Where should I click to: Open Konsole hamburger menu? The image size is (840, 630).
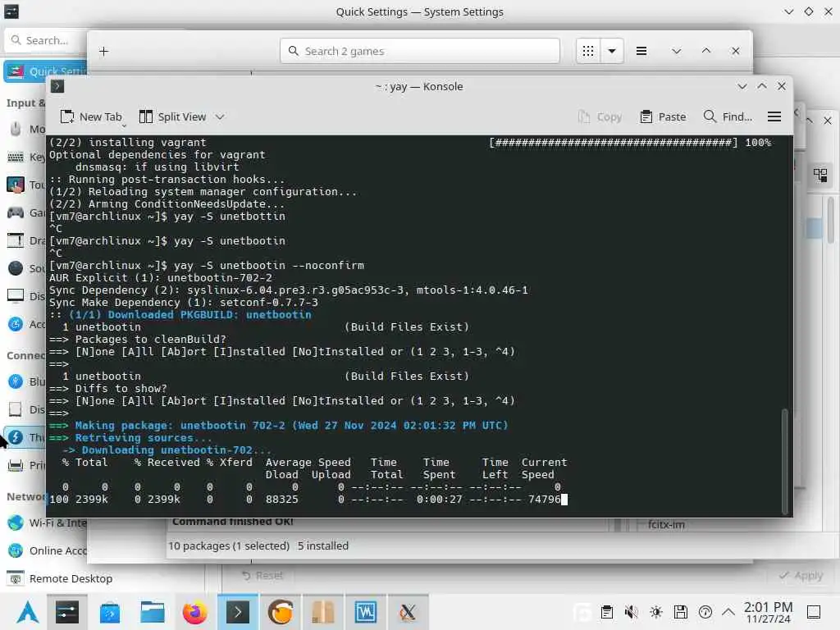point(774,116)
